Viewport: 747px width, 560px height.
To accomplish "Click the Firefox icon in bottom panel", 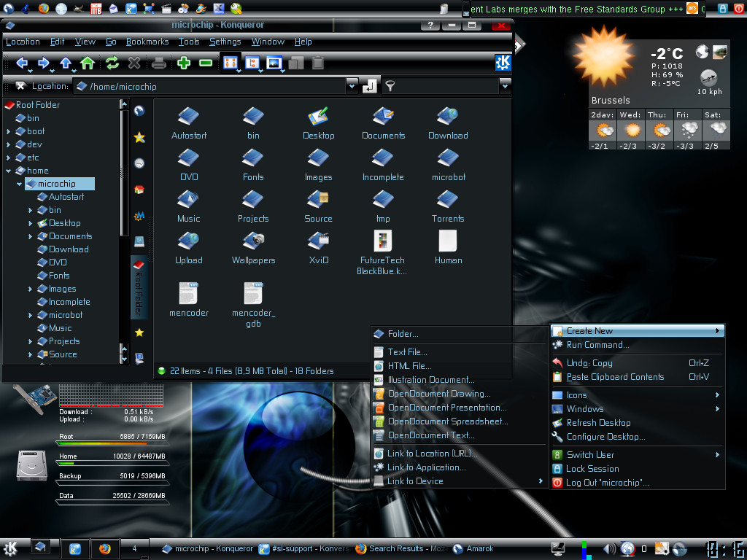I will [x=104, y=548].
